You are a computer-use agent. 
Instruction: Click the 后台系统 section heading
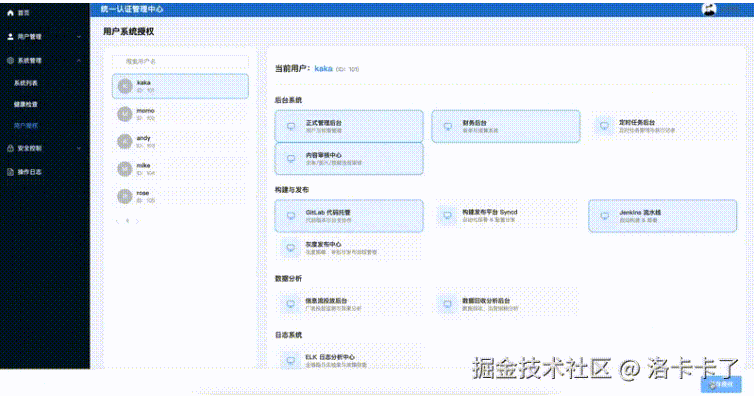point(289,100)
